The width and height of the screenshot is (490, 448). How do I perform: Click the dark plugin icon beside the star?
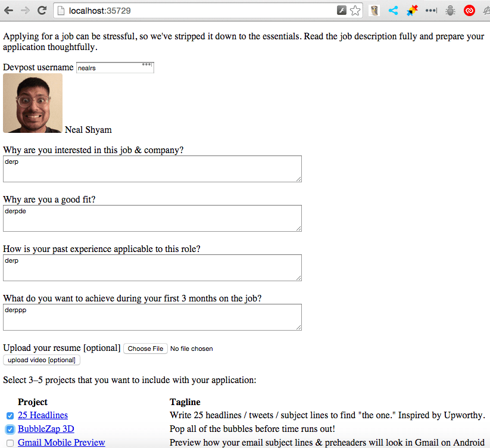click(342, 10)
